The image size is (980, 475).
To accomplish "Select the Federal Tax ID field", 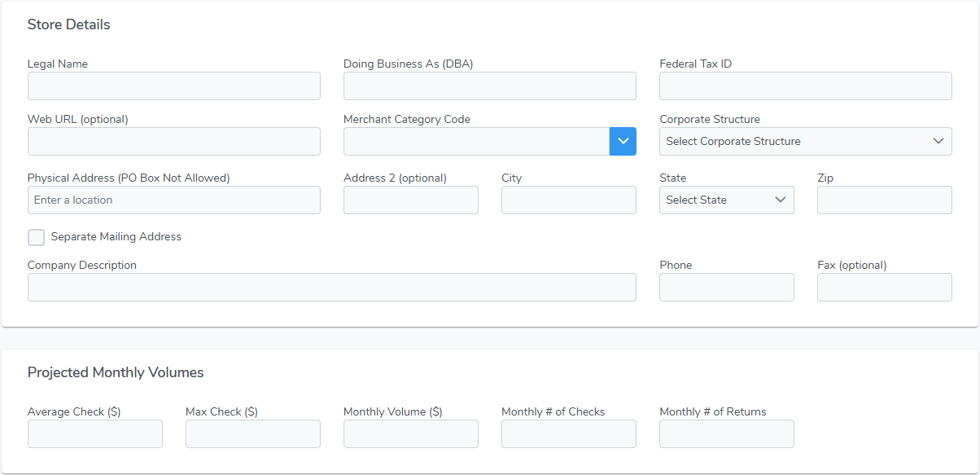I will point(806,86).
